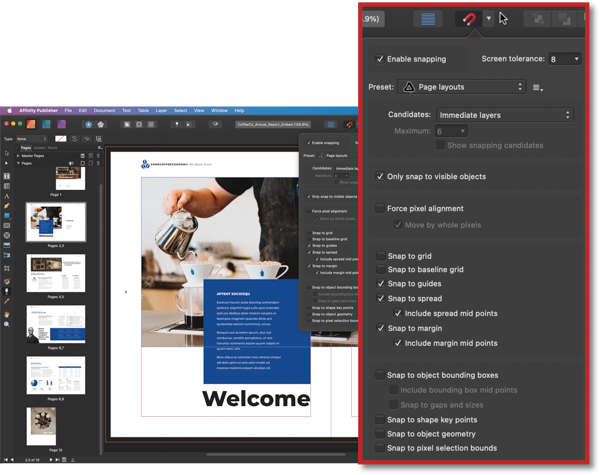Click the Preview Mode eye icon
The height and width of the screenshot is (475, 600).
[x=215, y=124]
